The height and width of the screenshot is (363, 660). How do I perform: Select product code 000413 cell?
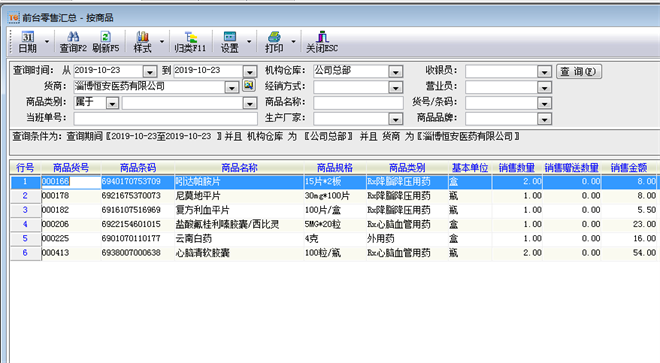coord(71,253)
